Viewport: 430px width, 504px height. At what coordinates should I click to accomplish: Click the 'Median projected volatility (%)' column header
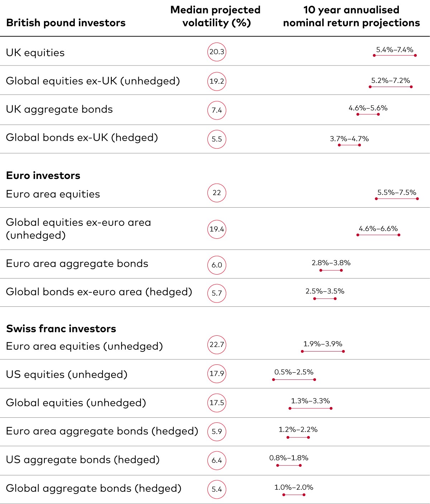click(215, 16)
